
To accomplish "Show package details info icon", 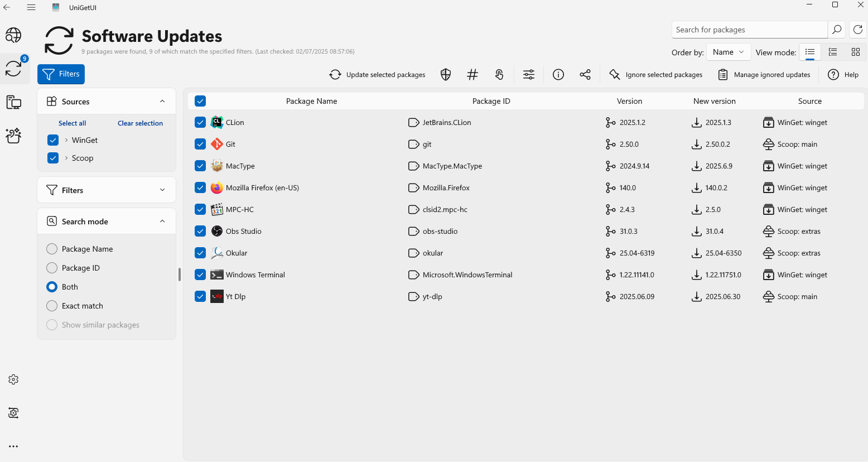I will 558,74.
